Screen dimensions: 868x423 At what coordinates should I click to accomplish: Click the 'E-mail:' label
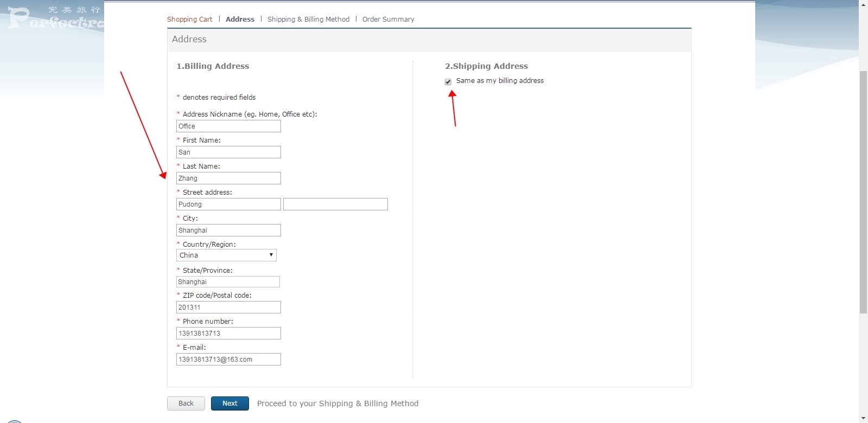tap(194, 348)
